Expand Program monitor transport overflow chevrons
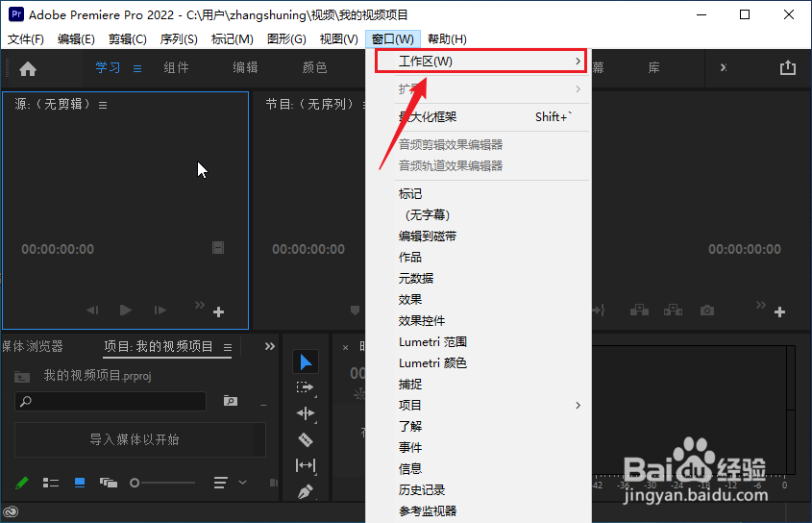The width and height of the screenshot is (812, 523). click(760, 305)
